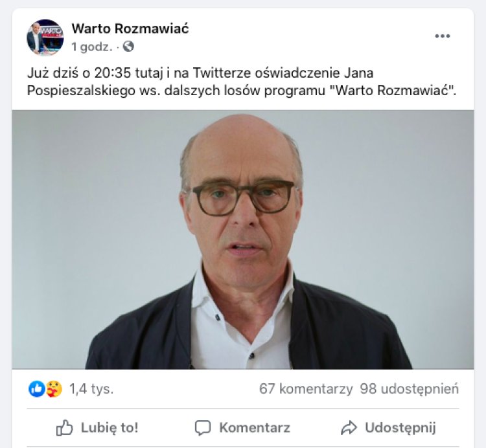Click the share arrow icon
This screenshot has width=486, height=448.
pyautogui.click(x=349, y=428)
